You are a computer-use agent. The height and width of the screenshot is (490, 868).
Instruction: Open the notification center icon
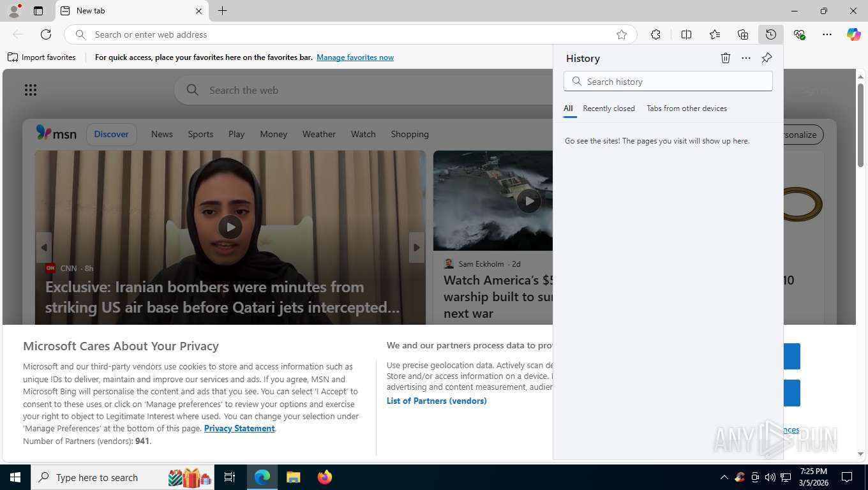coord(847,477)
